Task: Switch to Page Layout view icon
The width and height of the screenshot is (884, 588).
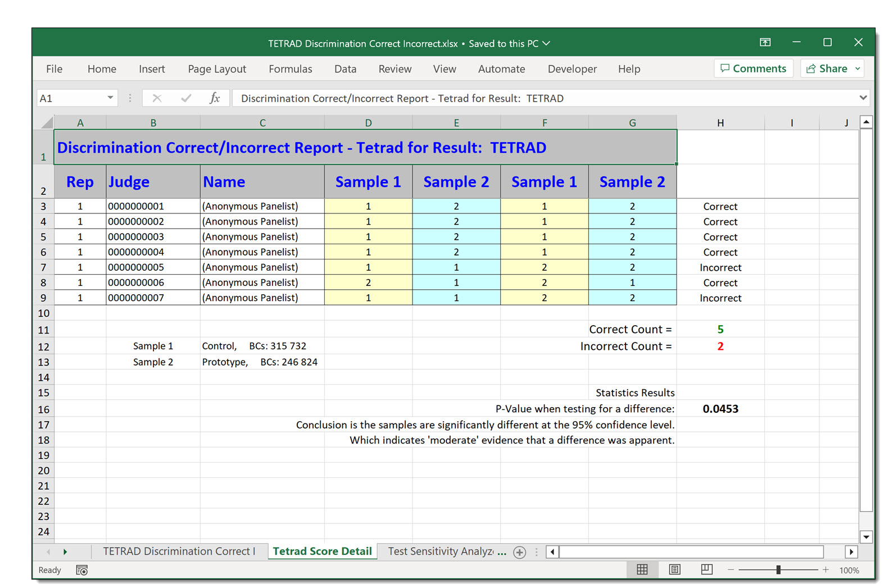Action: 674,569
